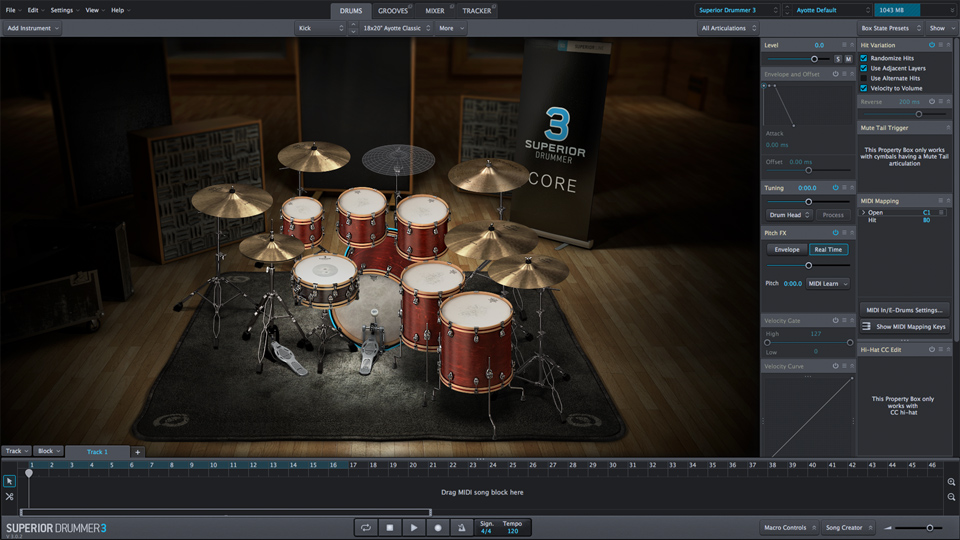Click the Tuning slider handle
Viewport: 960px width, 540px height.
tap(809, 201)
